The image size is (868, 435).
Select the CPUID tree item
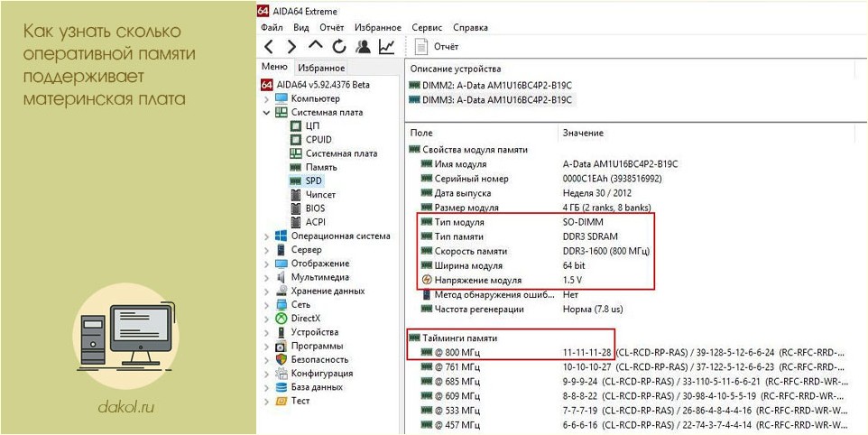tap(311, 140)
